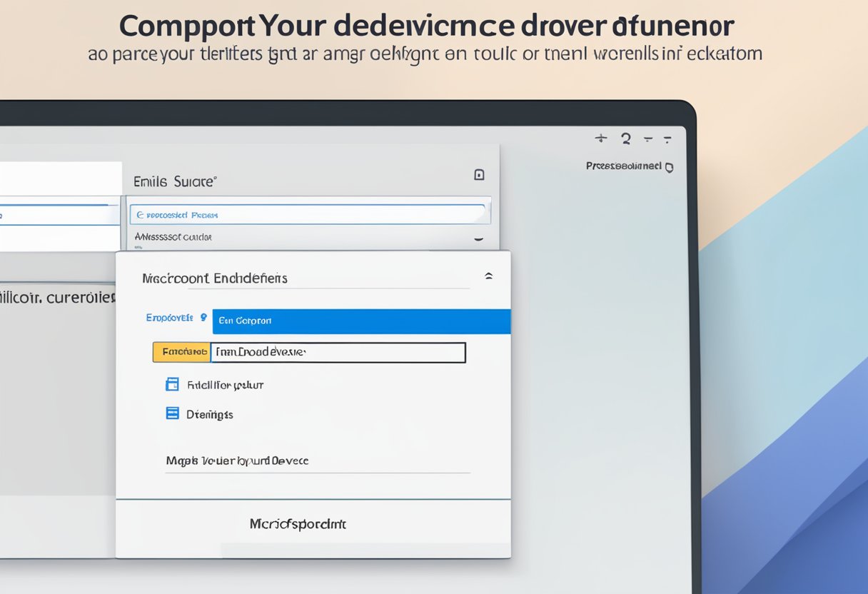Viewport: 868px width, 594px height.
Task: Click the Eropdovefs blue link label
Action: point(170,318)
